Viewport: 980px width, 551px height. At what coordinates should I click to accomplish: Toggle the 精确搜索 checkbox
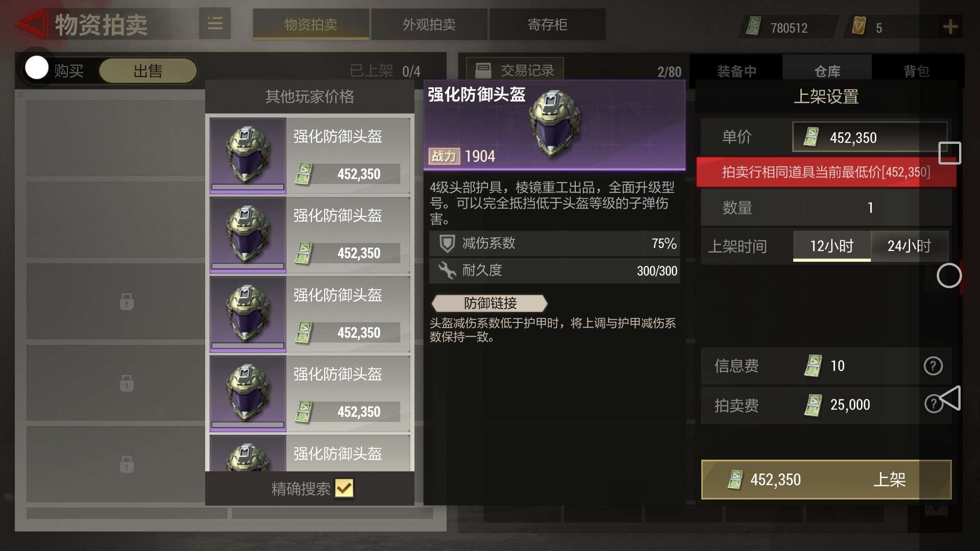pos(344,488)
